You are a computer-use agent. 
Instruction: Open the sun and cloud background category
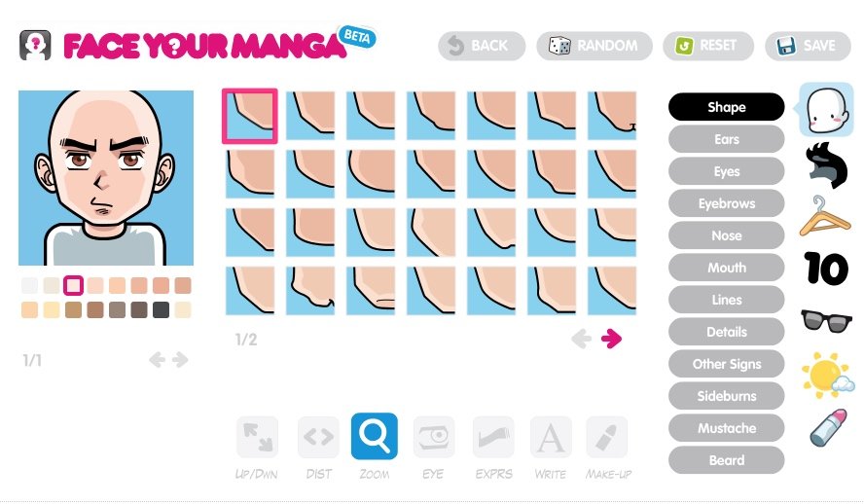tap(826, 375)
